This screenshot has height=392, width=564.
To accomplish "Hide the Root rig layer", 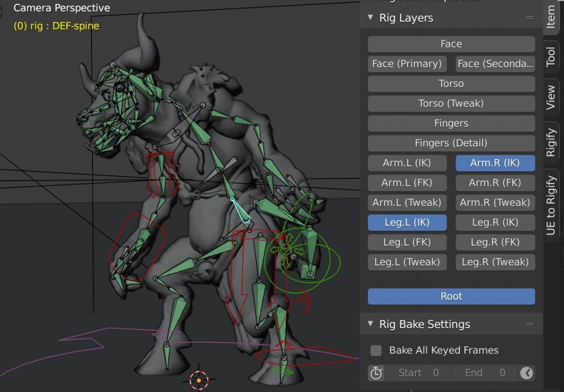I will click(x=451, y=296).
